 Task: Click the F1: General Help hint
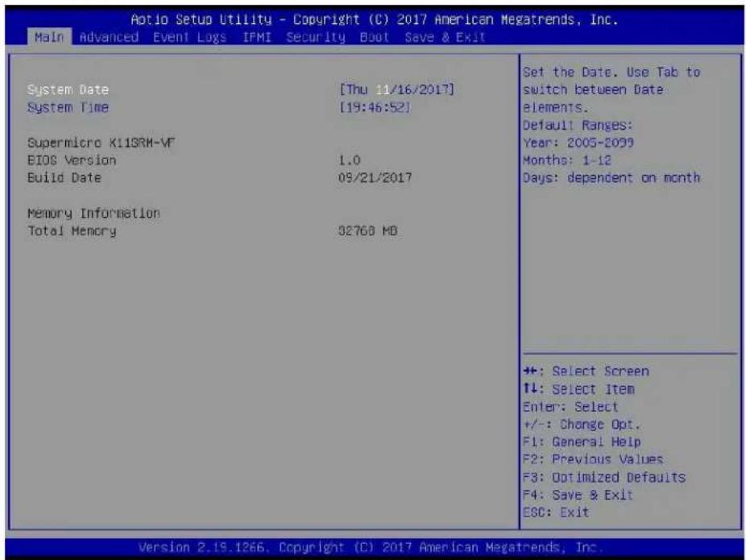582,442
